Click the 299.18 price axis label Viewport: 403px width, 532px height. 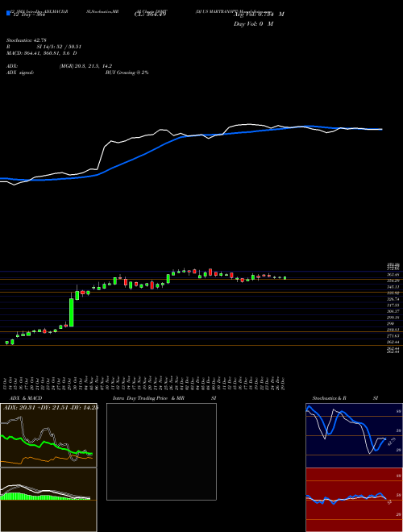[393, 318]
